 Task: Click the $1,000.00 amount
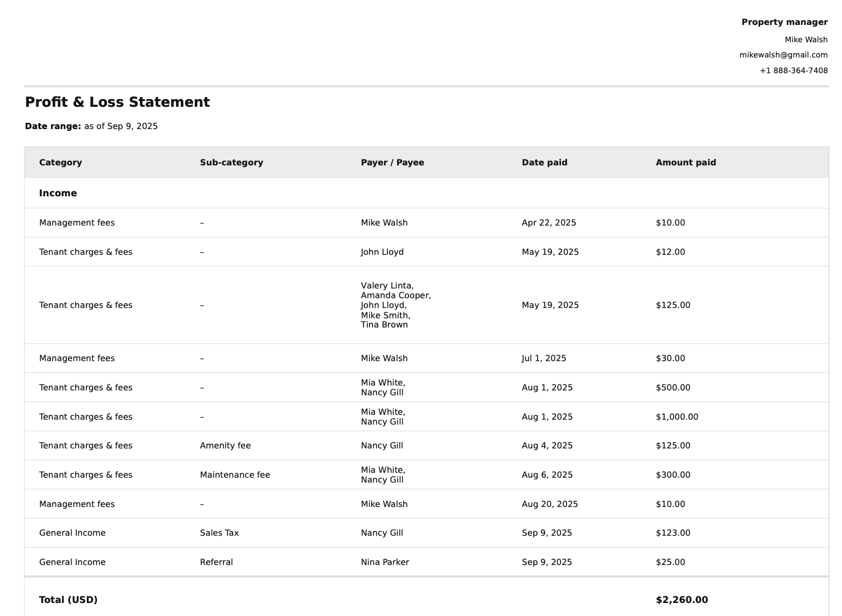click(x=677, y=417)
